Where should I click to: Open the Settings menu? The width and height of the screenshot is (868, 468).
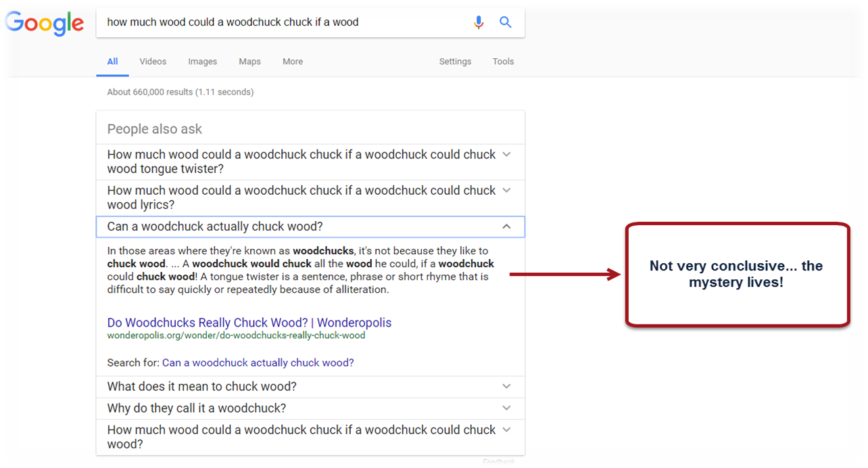455,62
